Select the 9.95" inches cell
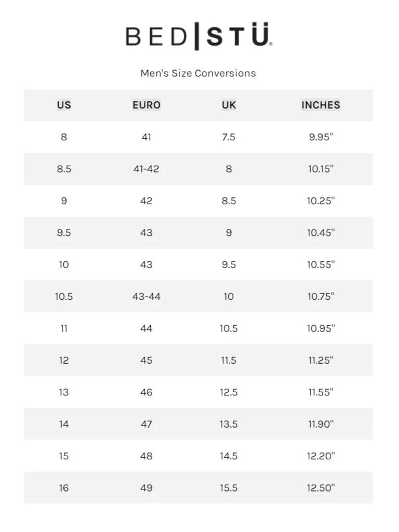399x532 pixels. [x=321, y=137]
